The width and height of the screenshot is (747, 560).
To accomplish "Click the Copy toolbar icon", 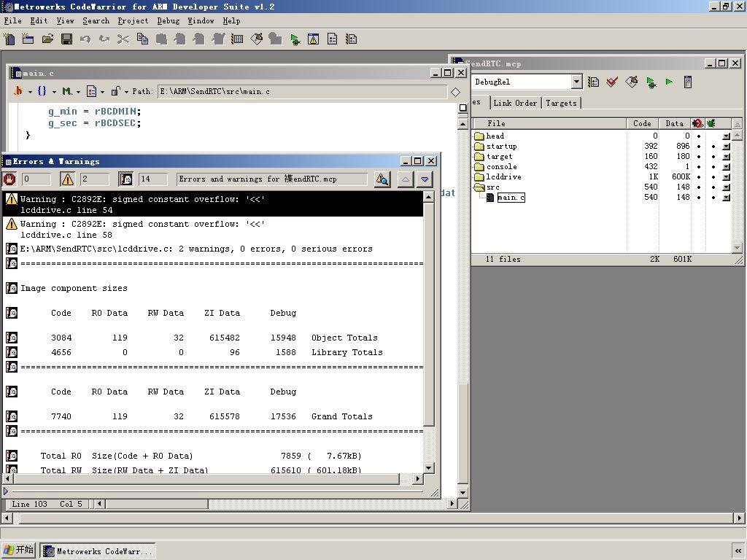I will (x=142, y=39).
